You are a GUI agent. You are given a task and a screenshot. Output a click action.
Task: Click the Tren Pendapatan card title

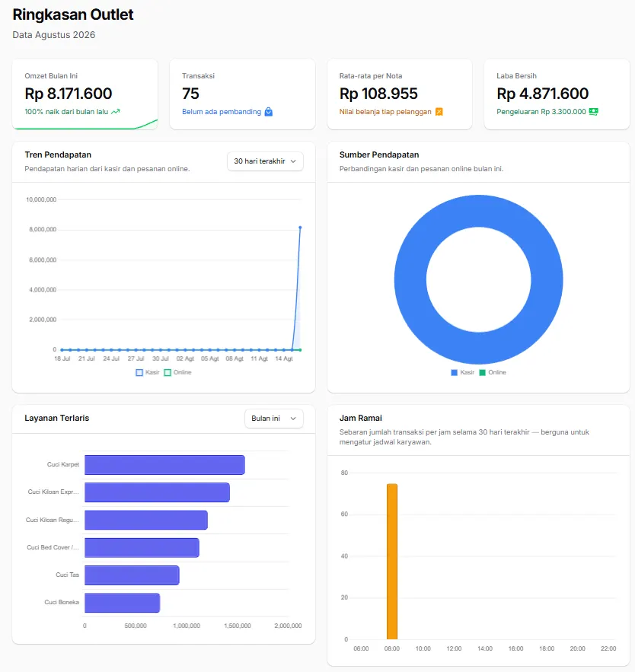[x=58, y=154]
